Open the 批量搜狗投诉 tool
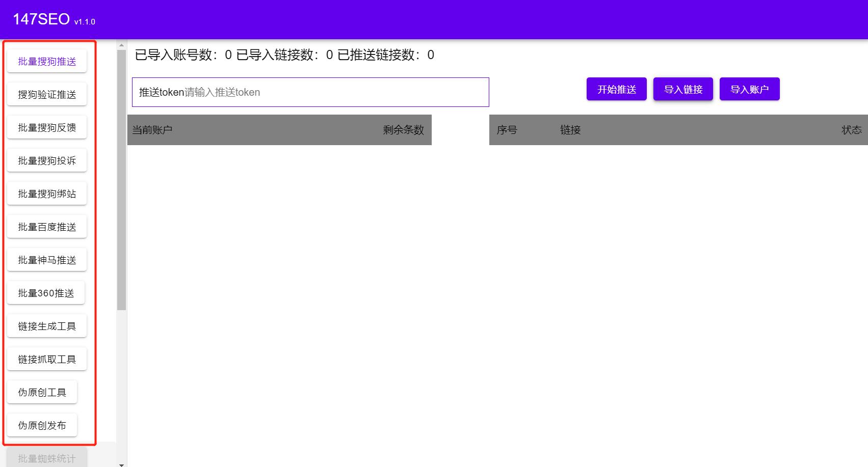 (x=46, y=160)
